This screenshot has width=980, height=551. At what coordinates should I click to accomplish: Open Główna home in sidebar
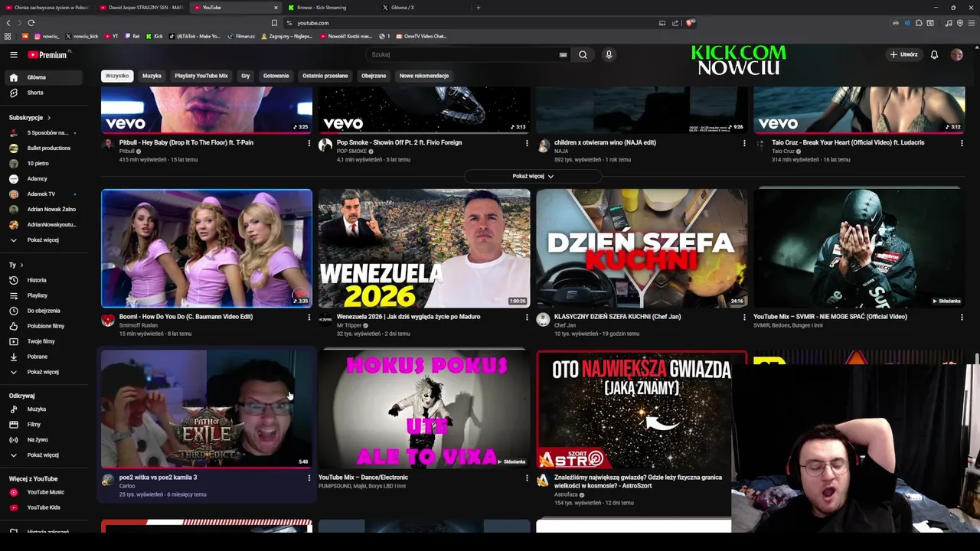click(43, 77)
